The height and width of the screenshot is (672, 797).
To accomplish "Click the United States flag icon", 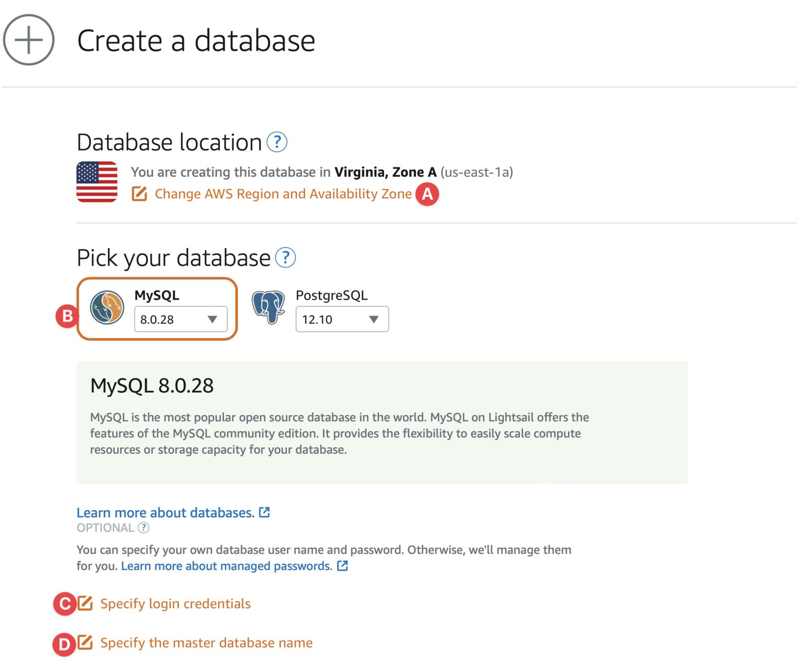I will tap(97, 182).
